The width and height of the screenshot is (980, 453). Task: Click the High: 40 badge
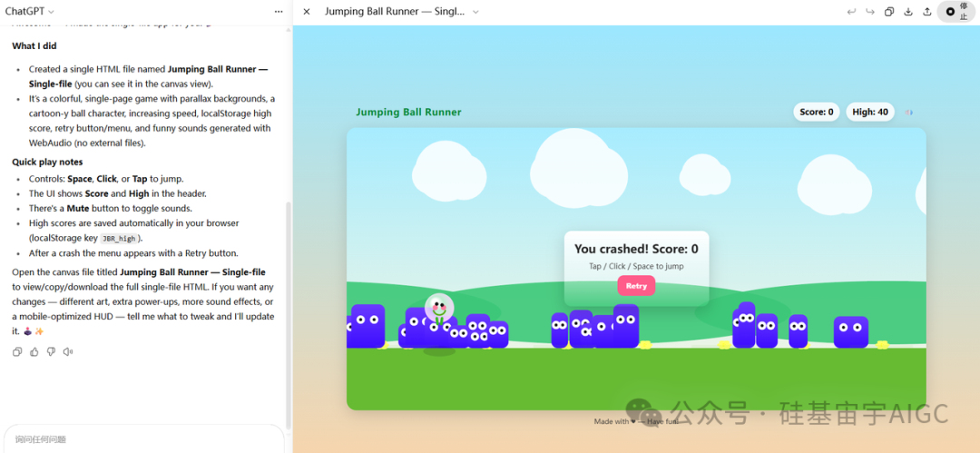point(870,112)
